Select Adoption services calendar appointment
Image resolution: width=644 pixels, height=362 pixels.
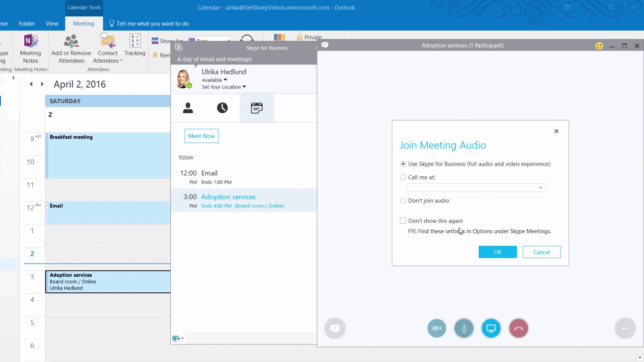point(108,282)
